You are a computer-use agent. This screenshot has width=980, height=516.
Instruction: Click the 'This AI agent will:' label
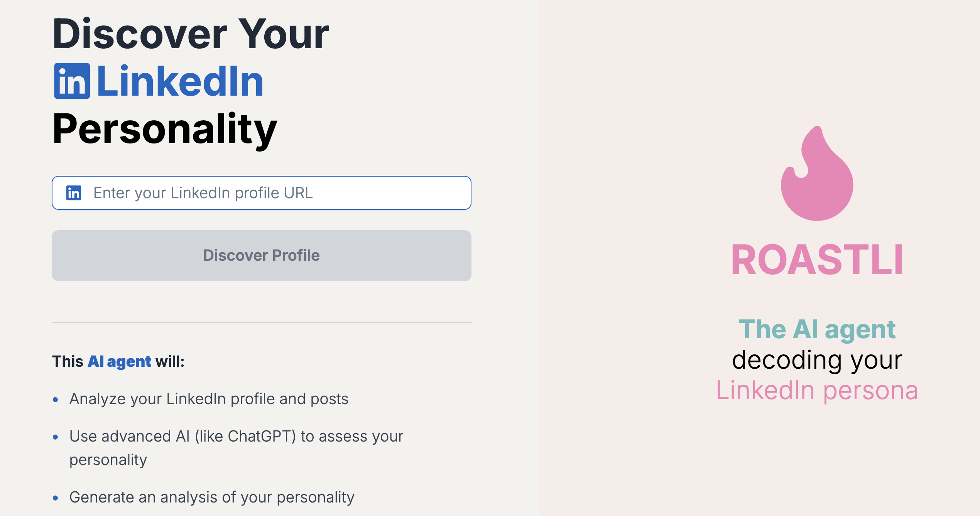pos(118,362)
